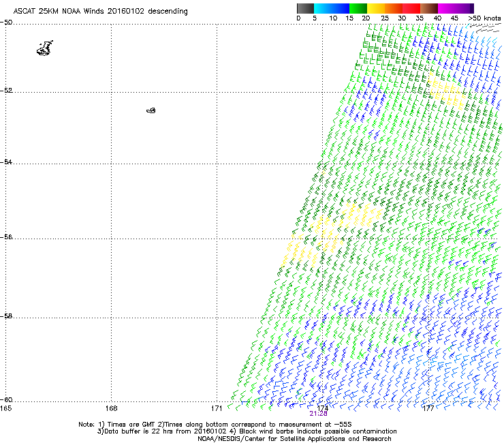Click the latitude label '-54'
Viewport: 504px width, 443px height.
pyautogui.click(x=6, y=162)
